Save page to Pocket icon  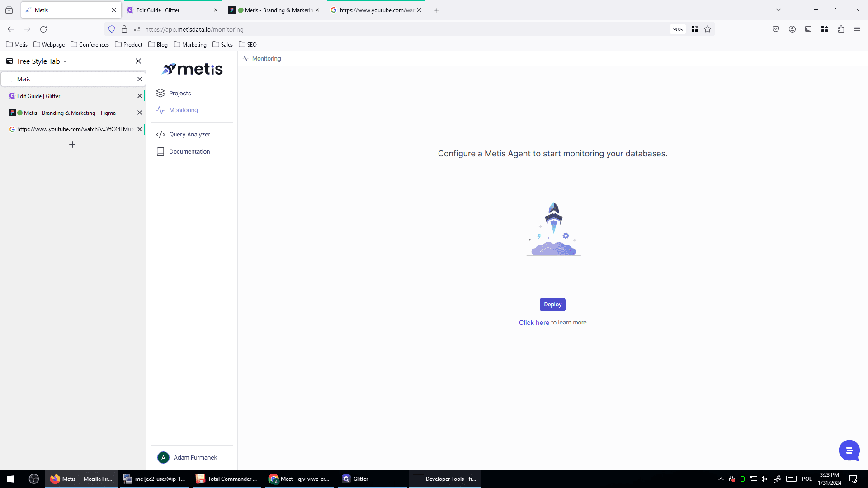[x=776, y=29]
